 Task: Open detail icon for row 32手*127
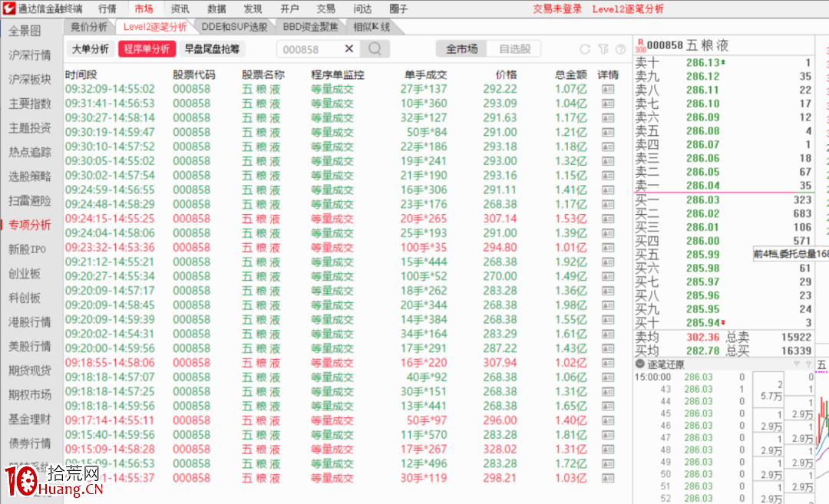[x=608, y=118]
